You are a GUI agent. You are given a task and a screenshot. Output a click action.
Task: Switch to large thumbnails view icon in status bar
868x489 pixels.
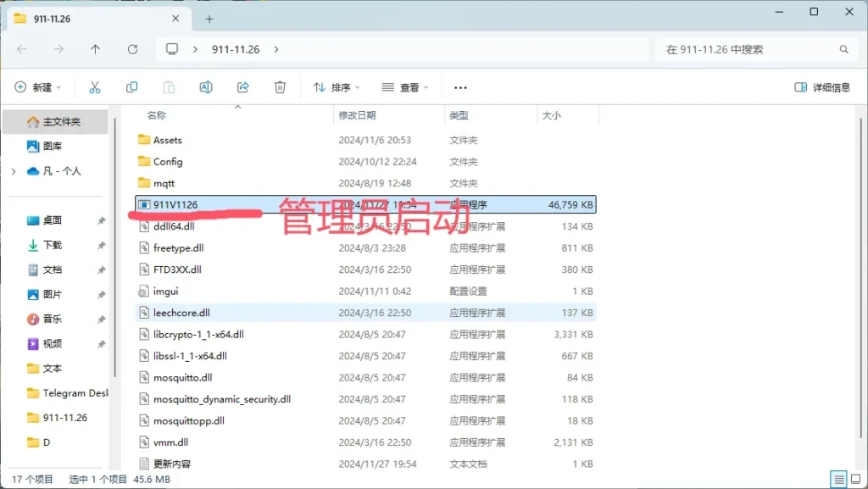point(856,479)
